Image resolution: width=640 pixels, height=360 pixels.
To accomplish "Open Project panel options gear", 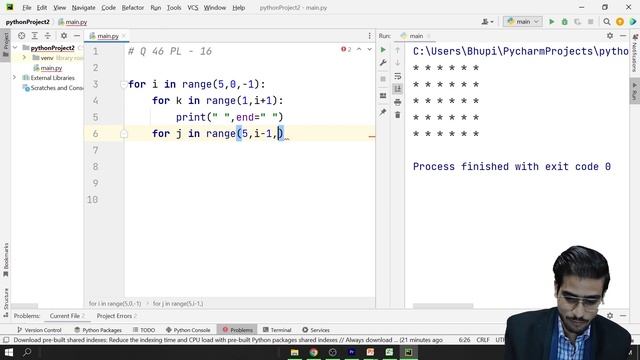I will tap(64, 36).
